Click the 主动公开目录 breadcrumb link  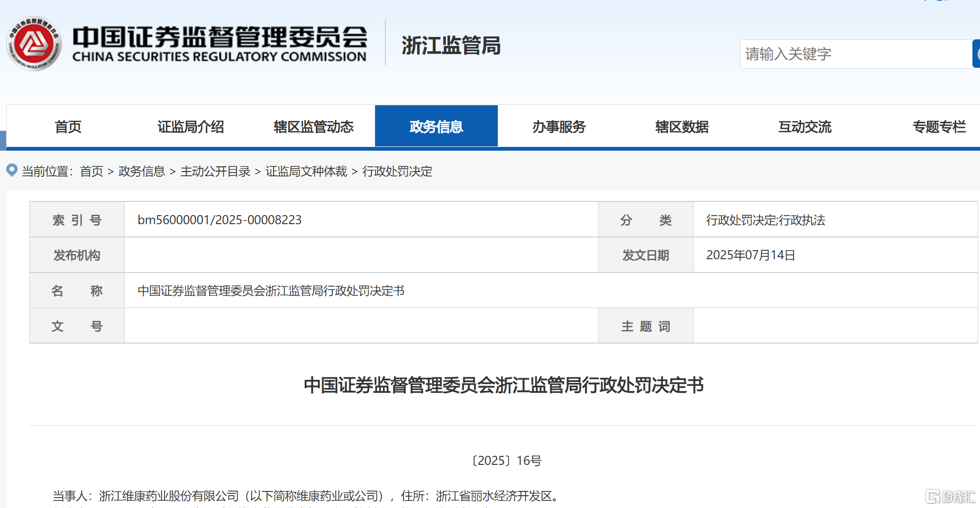215,171
